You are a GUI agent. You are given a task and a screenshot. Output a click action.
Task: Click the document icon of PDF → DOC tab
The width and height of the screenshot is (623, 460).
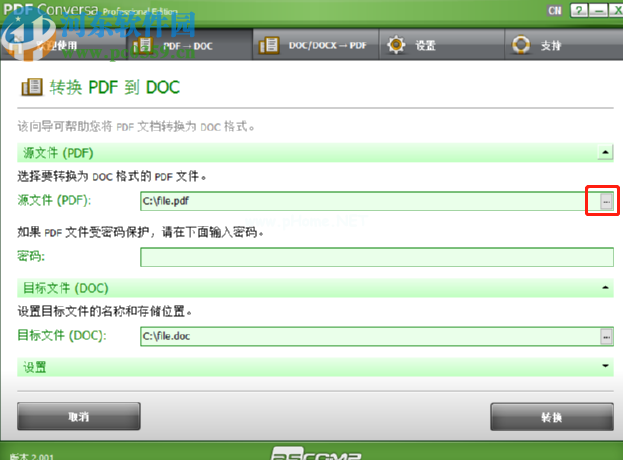click(x=143, y=45)
